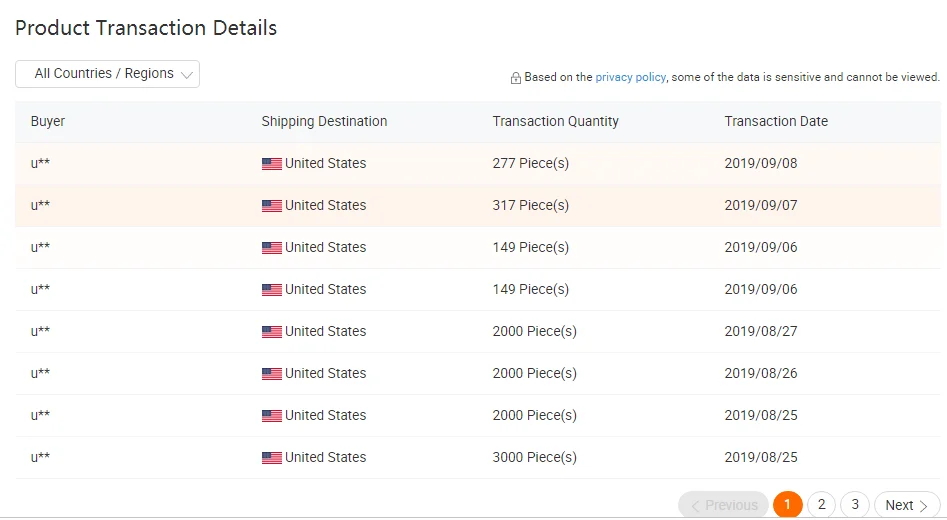Screen dimensions: 947x520
Task: Click US flag in 2019/08/26 row
Action: pos(272,374)
